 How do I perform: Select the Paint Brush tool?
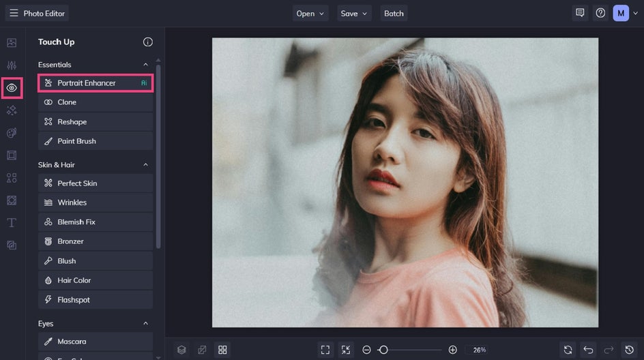(96, 141)
